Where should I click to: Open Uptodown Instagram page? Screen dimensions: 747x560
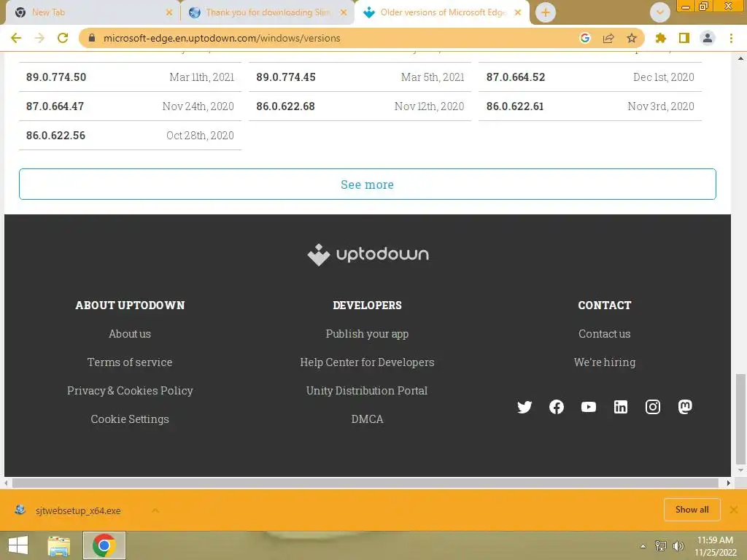coord(653,407)
